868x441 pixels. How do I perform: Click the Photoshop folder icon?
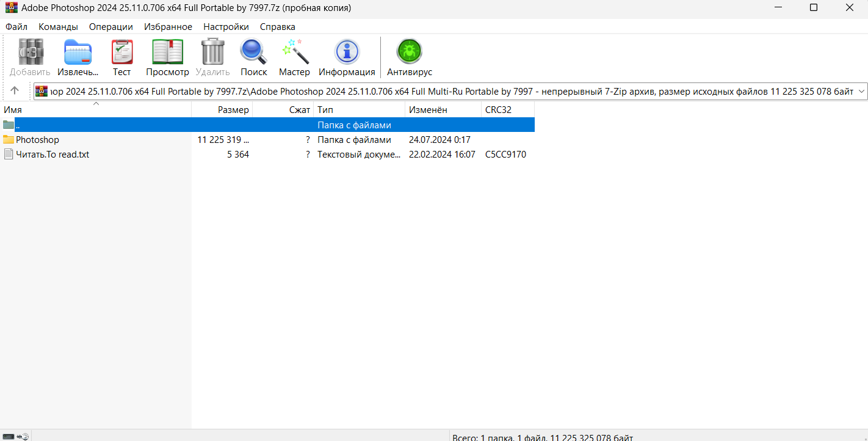(x=9, y=140)
